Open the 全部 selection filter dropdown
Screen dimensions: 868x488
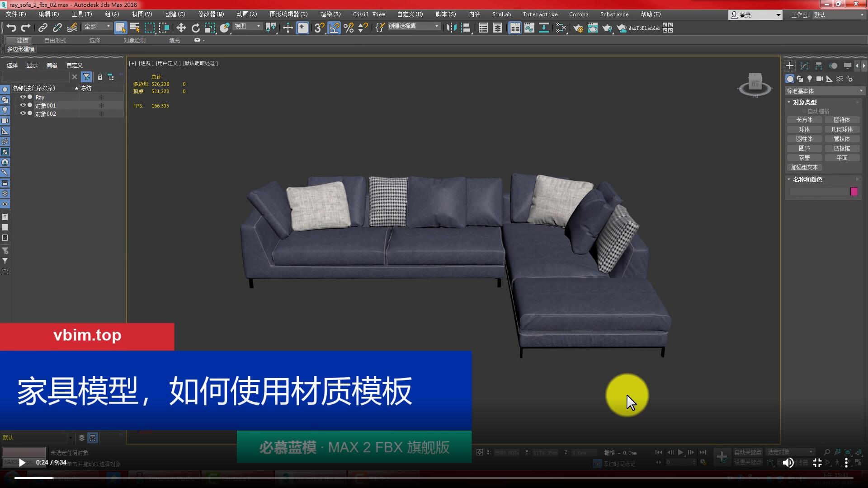tap(97, 27)
